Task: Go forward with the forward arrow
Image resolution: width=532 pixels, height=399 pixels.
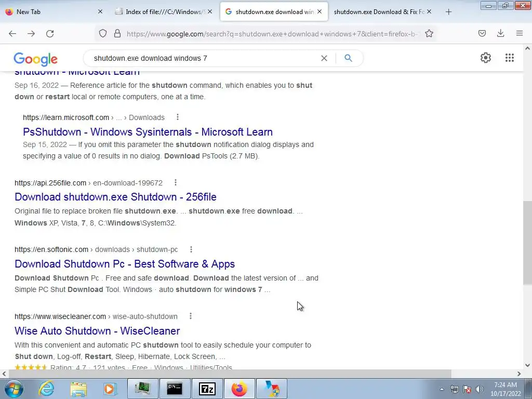Action: [x=31, y=34]
